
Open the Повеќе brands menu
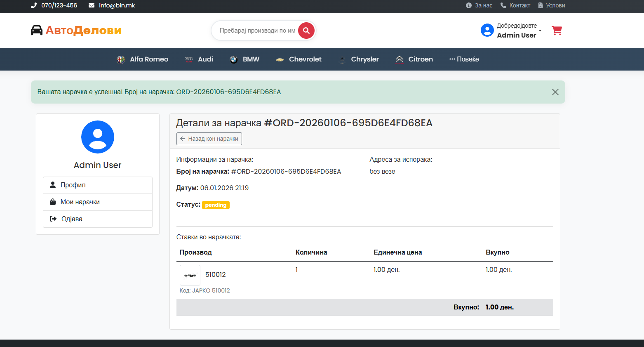(464, 59)
